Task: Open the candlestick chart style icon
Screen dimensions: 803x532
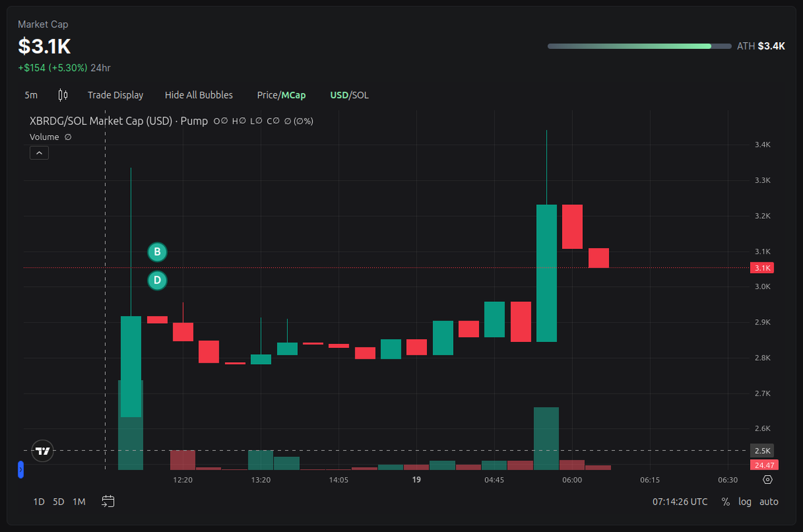Action: (x=63, y=95)
